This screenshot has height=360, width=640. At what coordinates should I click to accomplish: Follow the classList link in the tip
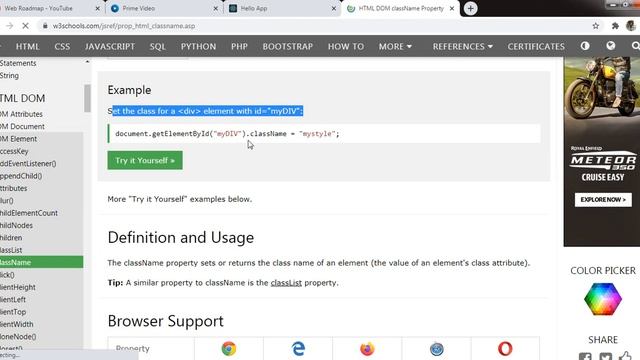point(286,282)
